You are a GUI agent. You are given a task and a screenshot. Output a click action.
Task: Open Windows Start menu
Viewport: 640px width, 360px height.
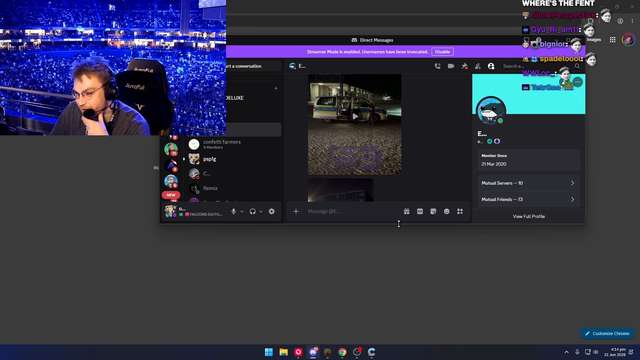coord(269,352)
